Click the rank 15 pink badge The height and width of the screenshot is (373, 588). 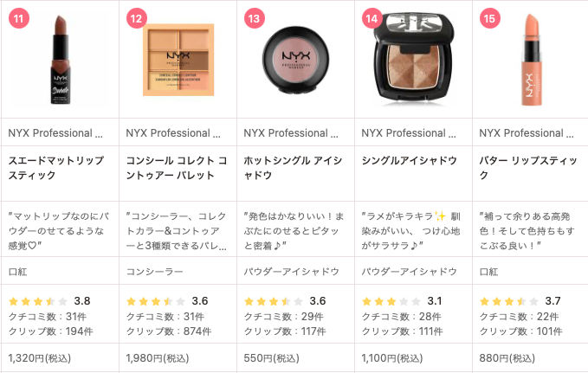click(x=490, y=18)
